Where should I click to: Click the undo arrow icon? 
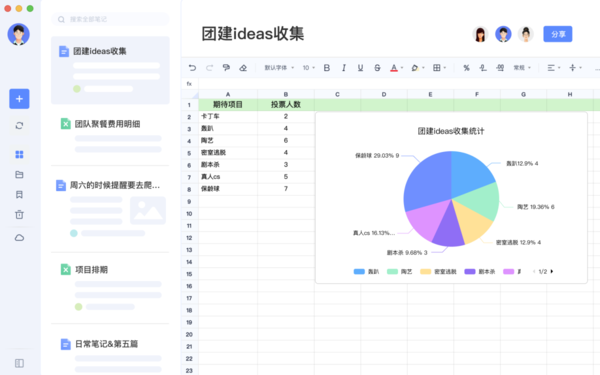pos(192,68)
